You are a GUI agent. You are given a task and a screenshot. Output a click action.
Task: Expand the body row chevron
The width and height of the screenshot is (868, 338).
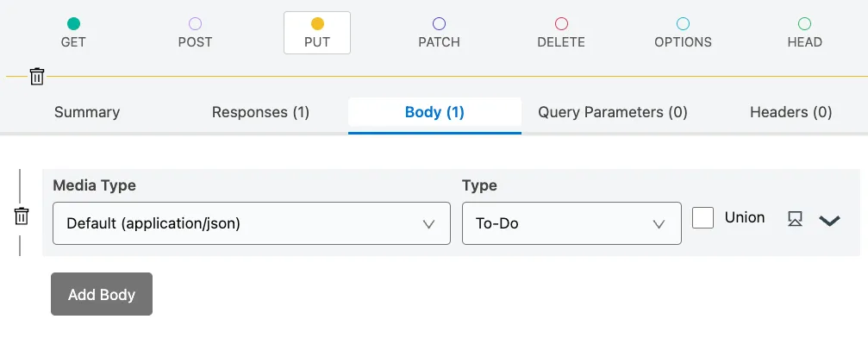829,221
